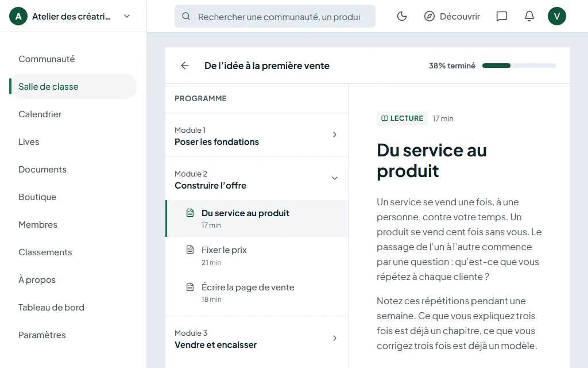Open the Boutique page
Screen dimensions: 588x368
[x=73, y=197]
